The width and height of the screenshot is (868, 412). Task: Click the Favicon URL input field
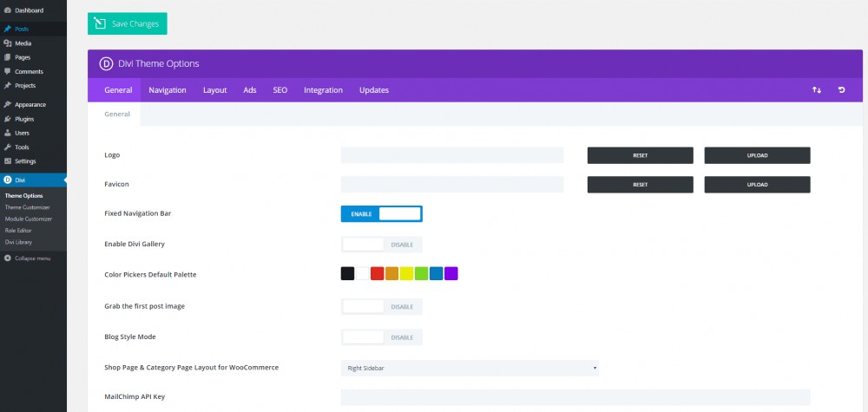[452, 185]
